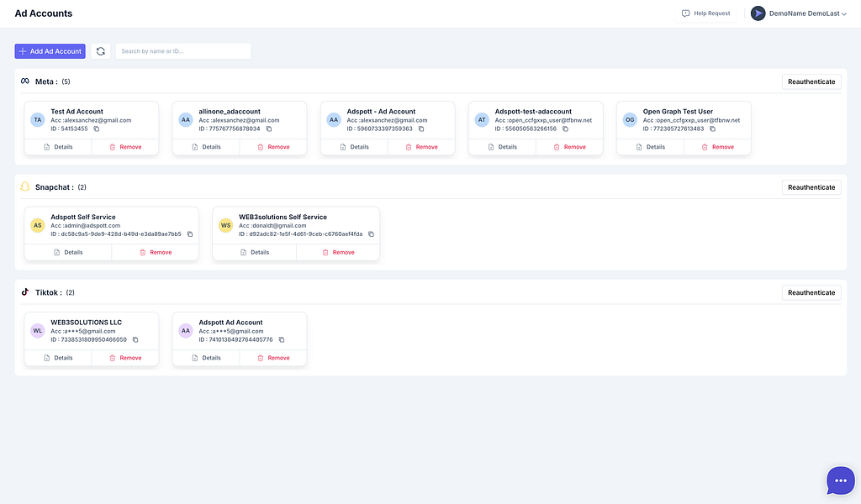861x504 pixels.
Task: Open Details for Adspott - Ad Account
Action: click(354, 147)
